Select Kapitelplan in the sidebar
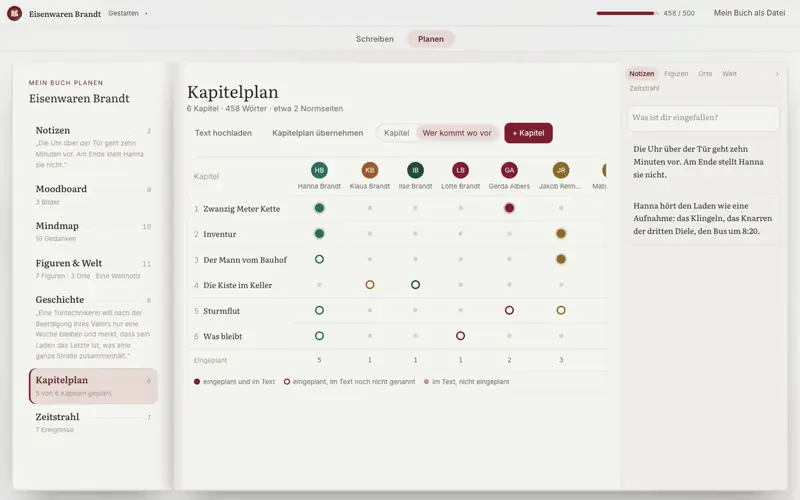800x500 pixels. tap(93, 386)
